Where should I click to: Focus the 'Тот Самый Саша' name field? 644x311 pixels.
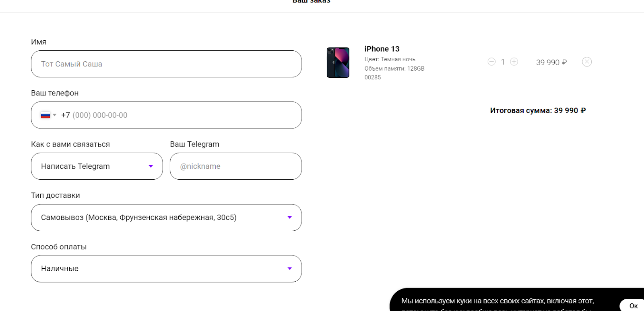pos(166,64)
